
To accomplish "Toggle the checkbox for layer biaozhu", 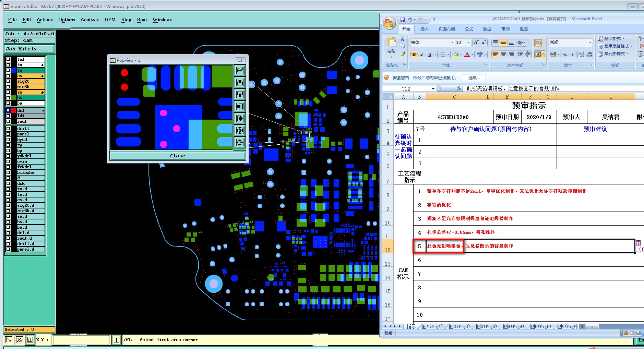I will 8,172.
